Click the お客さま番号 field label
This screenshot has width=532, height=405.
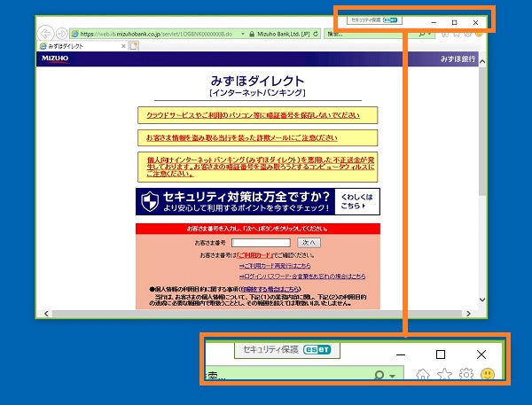[210, 243]
